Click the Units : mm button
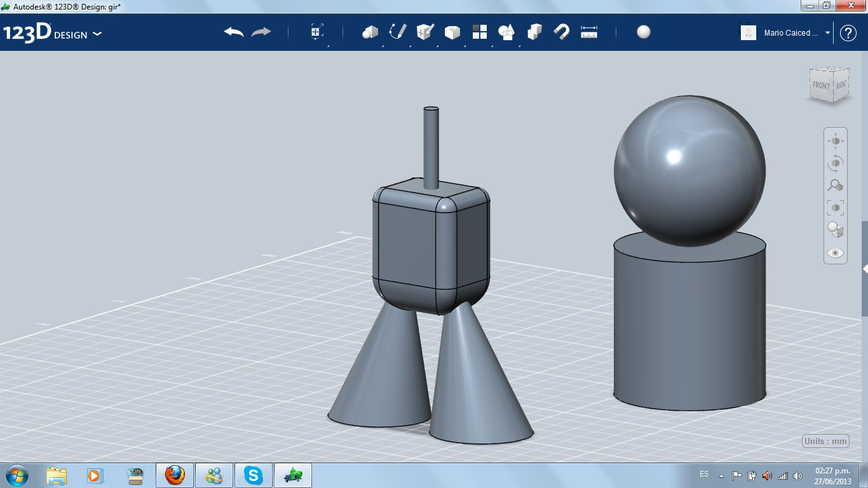This screenshot has height=488, width=868. tap(825, 442)
